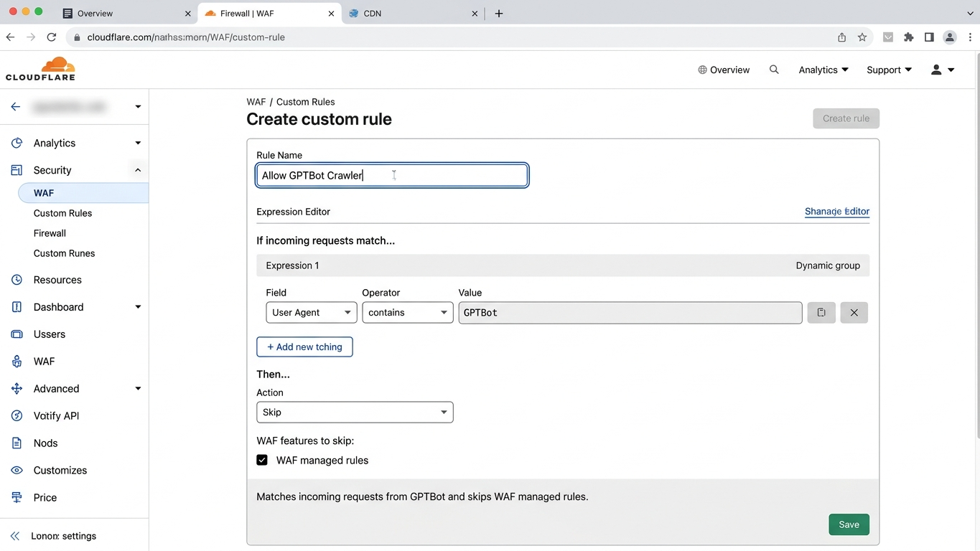Select Firewall in sidebar submenu
Image resolution: width=980 pixels, height=551 pixels.
pos(50,233)
